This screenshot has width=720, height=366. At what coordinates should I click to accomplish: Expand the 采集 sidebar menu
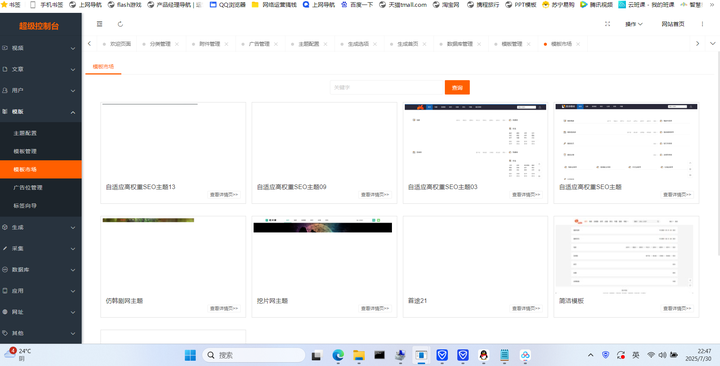pos(73,249)
